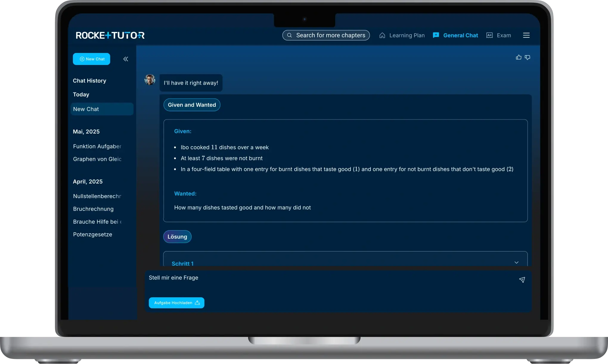This screenshot has height=364, width=608.
Task: Open the Exam tab
Action: pos(499,35)
